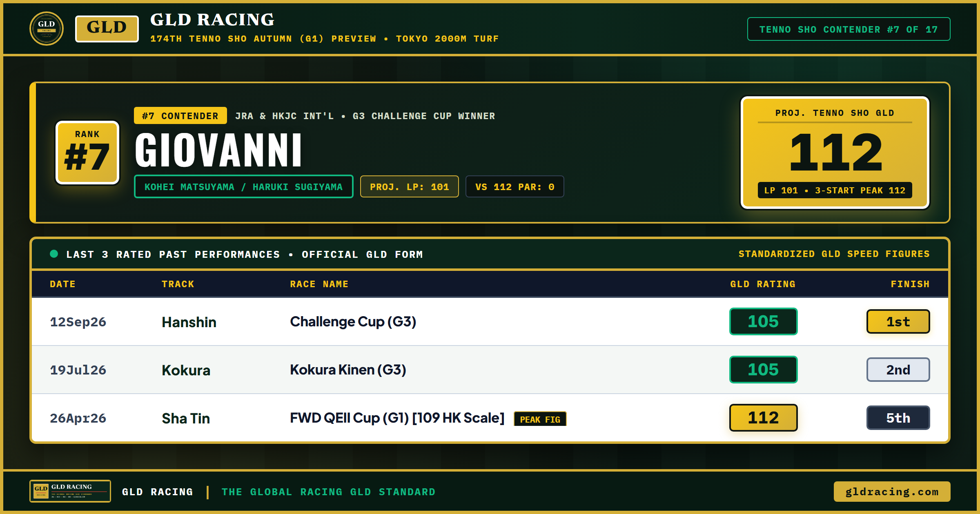
Task: Select the Tenno Sho Contender #7 of 17 badge
Action: 849,29
